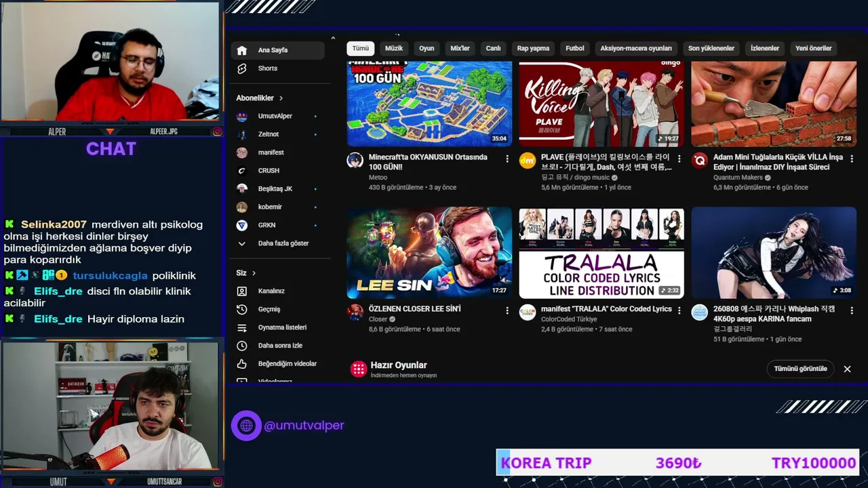Open the three-dot menu for the KARINA fancam video
Image resolution: width=868 pixels, height=488 pixels.
(x=852, y=310)
